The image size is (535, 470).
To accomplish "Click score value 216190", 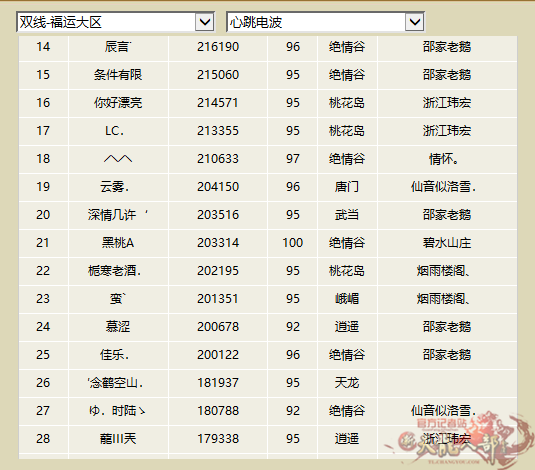I will pos(218,47).
